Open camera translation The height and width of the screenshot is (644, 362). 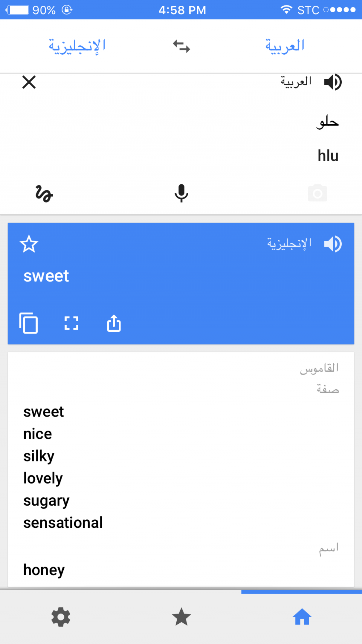click(317, 193)
